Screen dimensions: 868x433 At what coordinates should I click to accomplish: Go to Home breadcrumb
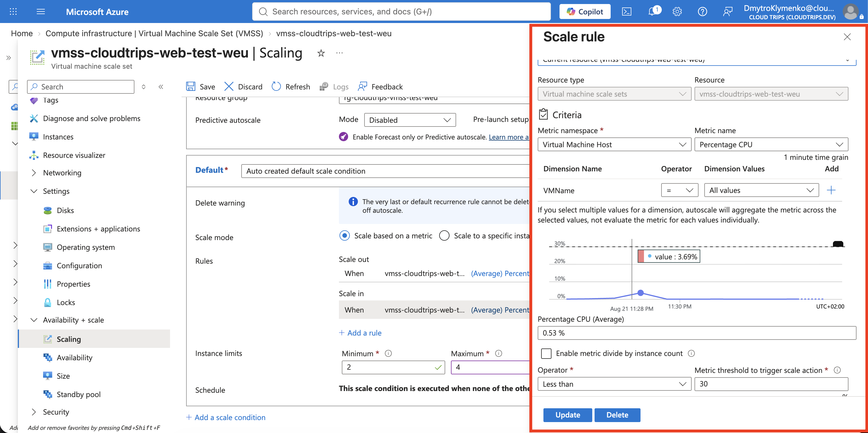(x=22, y=33)
